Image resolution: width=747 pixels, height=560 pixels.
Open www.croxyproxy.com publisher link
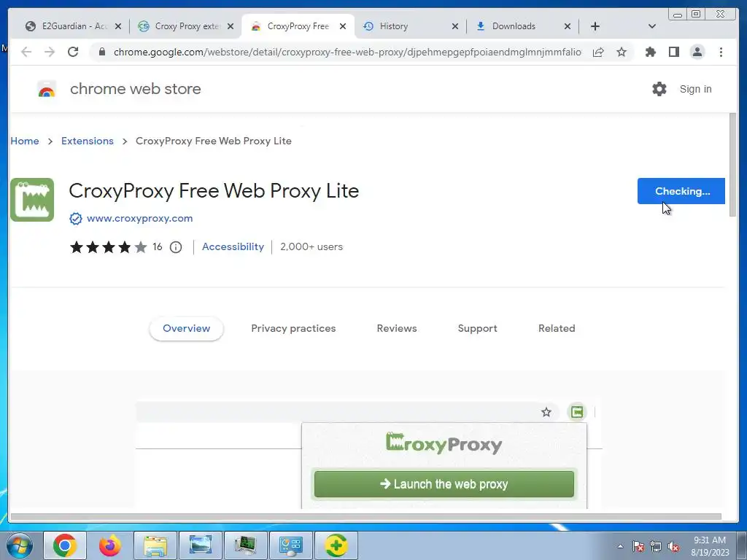click(139, 219)
